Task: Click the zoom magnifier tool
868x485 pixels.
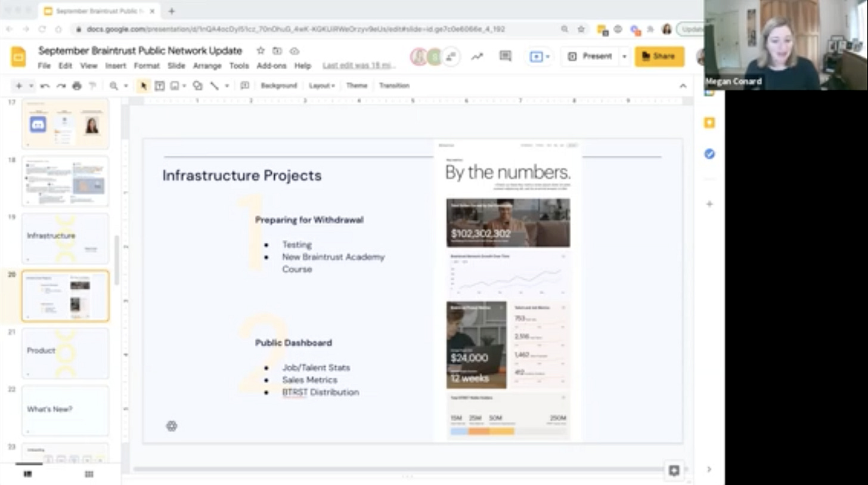Action: coord(113,86)
